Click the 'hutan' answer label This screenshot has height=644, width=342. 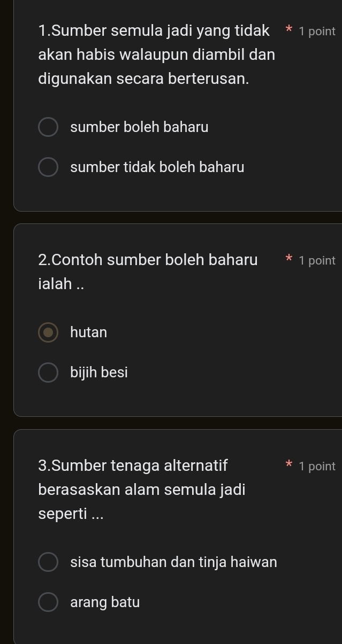(x=89, y=332)
